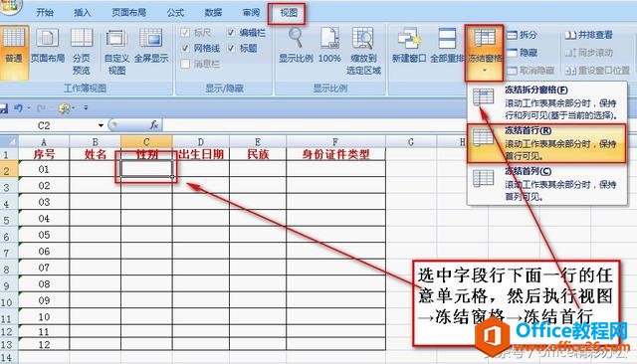Click cell containing 09
This screenshot has width=637, height=364.
tap(44, 300)
